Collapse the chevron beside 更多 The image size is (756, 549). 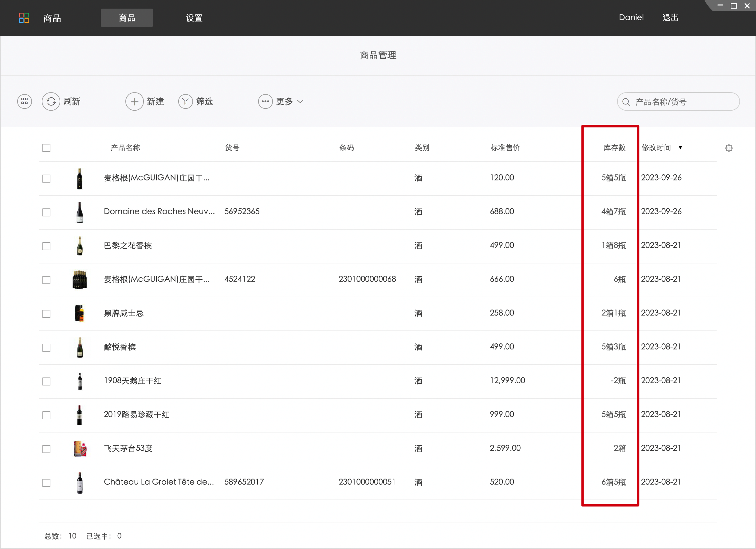pos(301,102)
